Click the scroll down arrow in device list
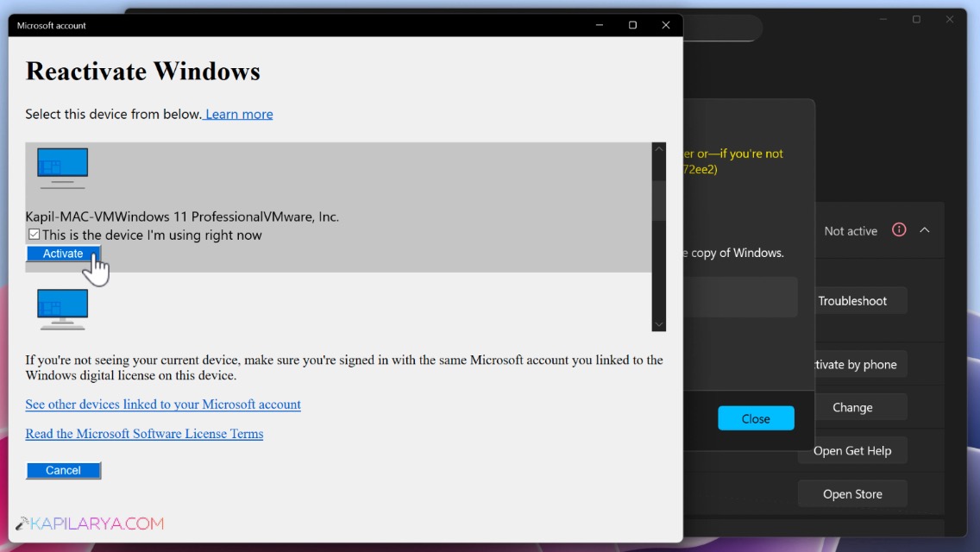Viewport: 980px width, 552px height. point(658,323)
